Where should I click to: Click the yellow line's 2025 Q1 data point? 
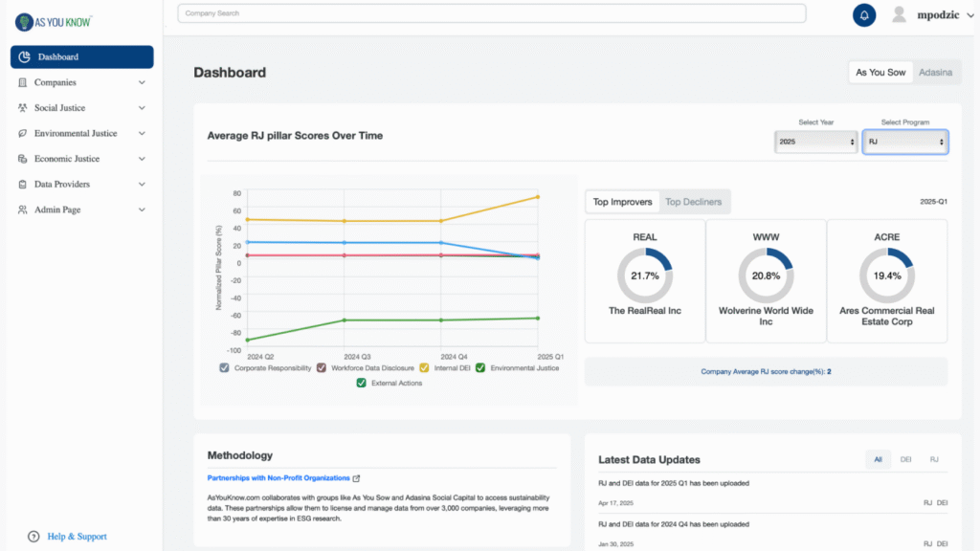(538, 197)
